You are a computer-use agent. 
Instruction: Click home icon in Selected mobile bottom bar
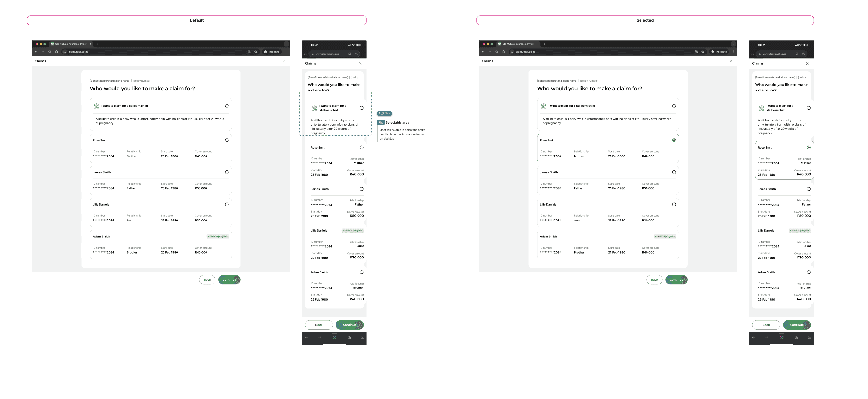[796, 337]
